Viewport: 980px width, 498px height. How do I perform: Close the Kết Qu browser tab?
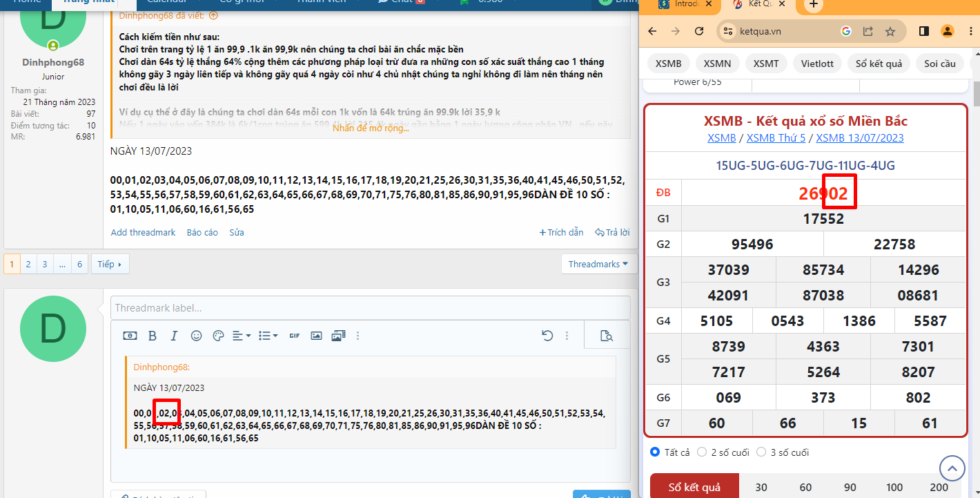782,4
